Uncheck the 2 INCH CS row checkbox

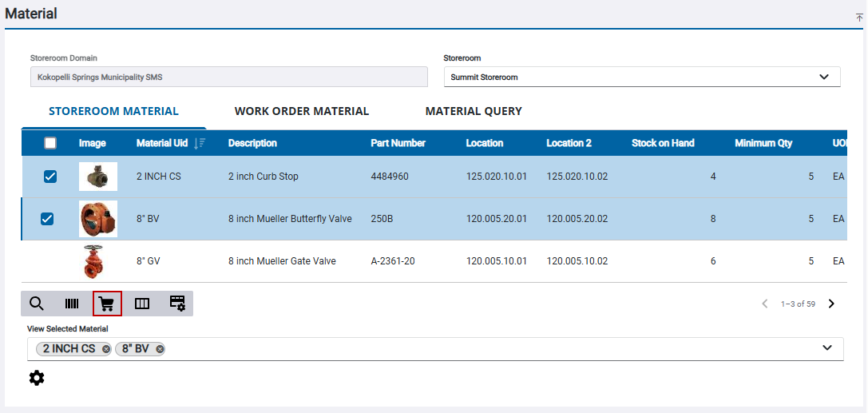[x=50, y=177]
